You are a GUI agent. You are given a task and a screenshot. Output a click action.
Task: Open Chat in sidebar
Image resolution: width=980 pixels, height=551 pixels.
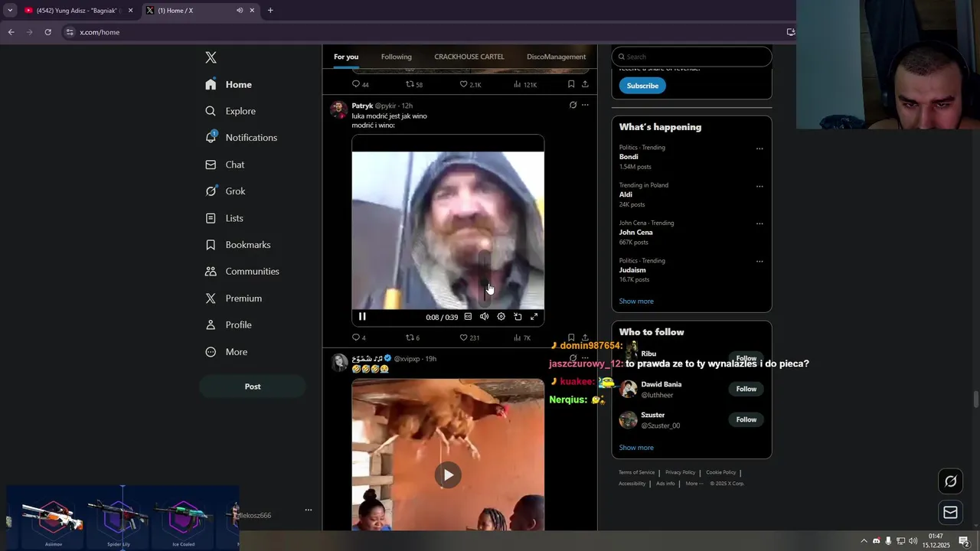[225, 165]
